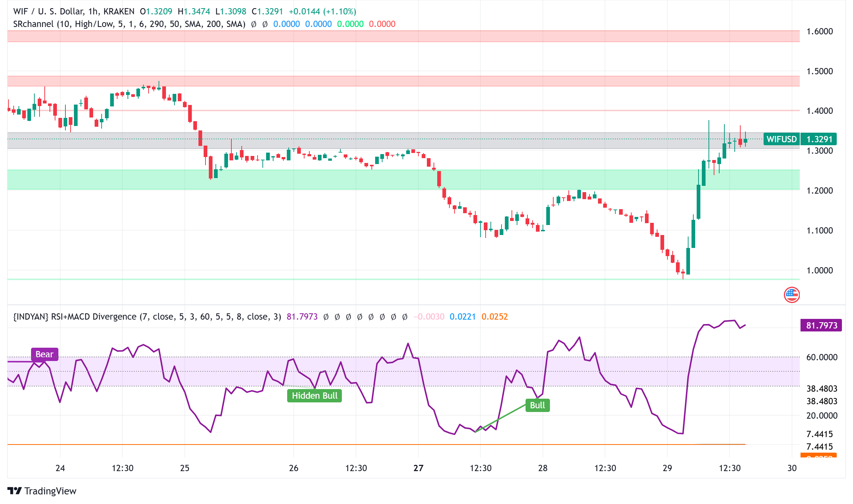The width and height of the screenshot is (853, 504).
Task: Click the orange 0.0252 indicator value
Action: coord(495,317)
